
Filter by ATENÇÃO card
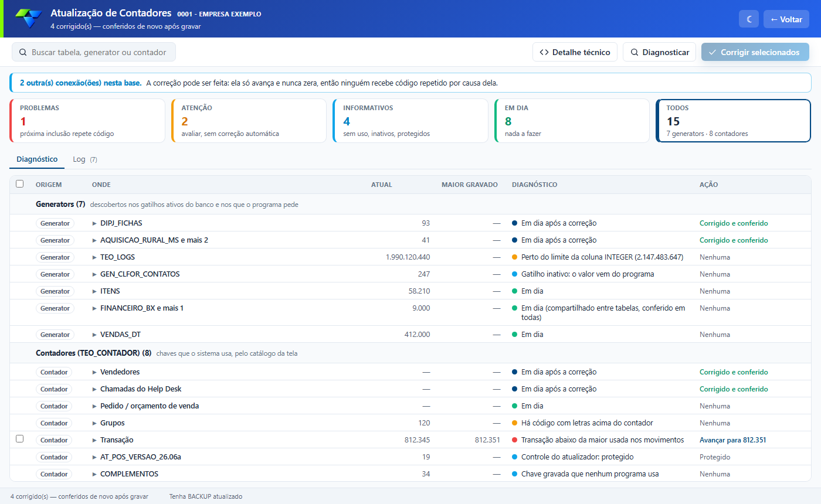[249, 121]
